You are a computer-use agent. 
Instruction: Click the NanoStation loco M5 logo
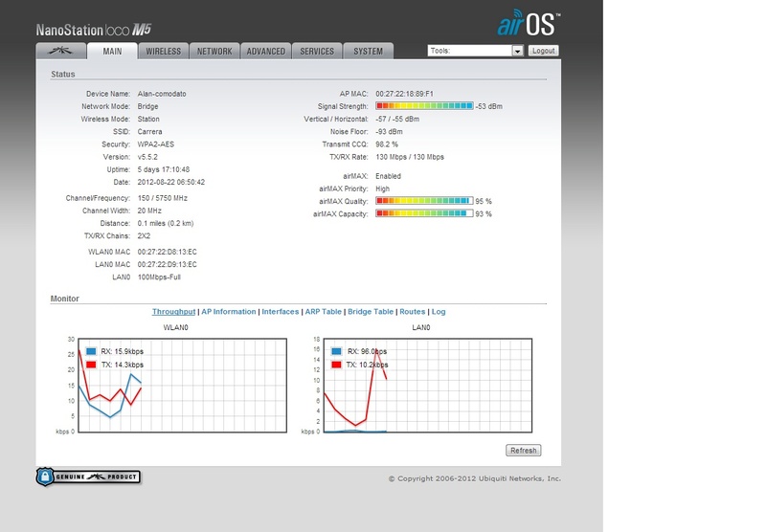94,30
